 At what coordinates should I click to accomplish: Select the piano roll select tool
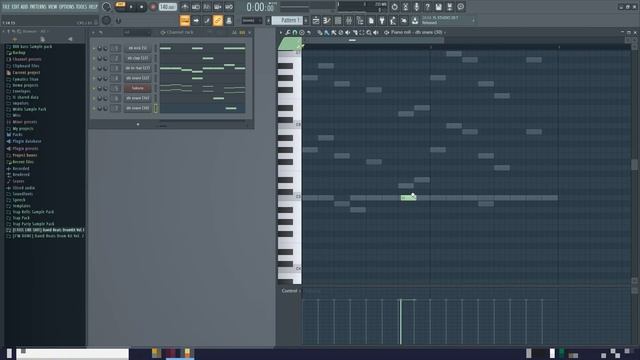click(362, 32)
